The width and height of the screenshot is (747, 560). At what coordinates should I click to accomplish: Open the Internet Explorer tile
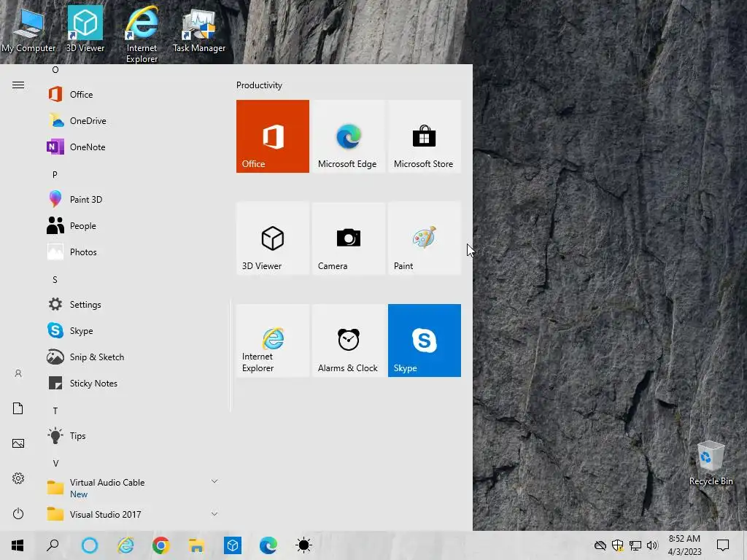point(273,341)
